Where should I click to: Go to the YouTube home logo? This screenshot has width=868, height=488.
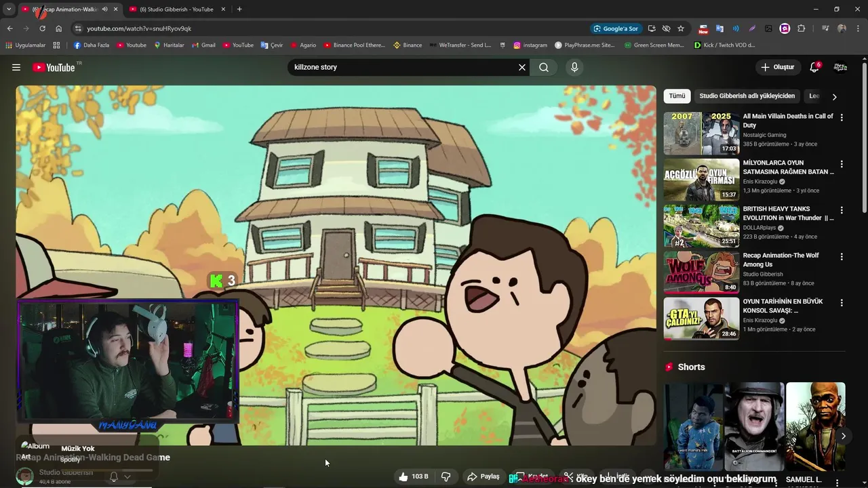pos(54,67)
